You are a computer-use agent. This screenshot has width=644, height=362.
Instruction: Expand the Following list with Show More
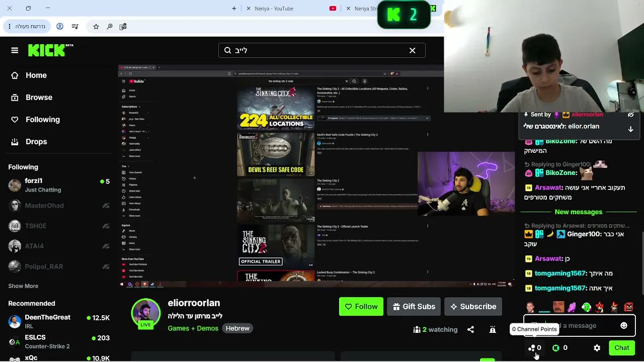23,286
